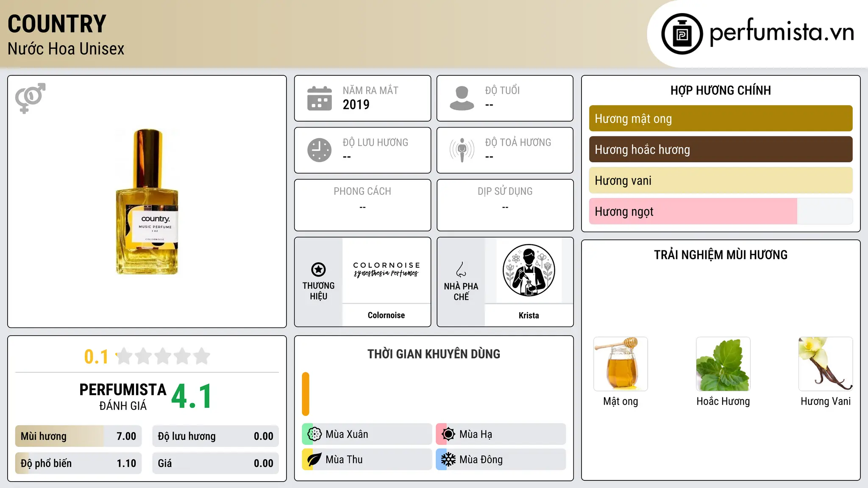Click the Nhà pha chế label
Screen dimensions: 868x488
pyautogui.click(x=461, y=291)
